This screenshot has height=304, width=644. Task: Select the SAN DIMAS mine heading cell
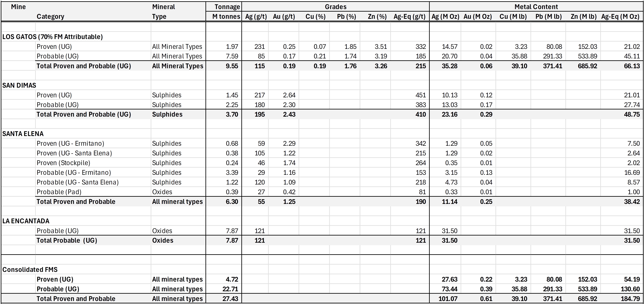(19, 85)
